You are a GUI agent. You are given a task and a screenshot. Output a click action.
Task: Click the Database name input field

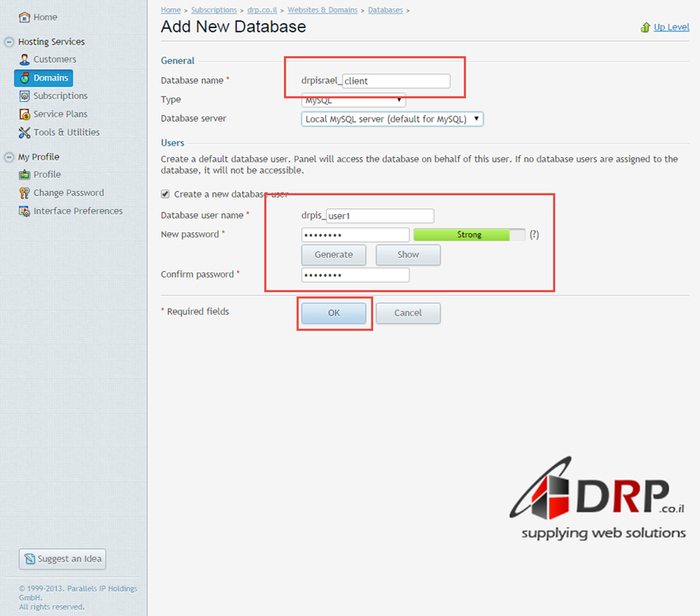pos(396,81)
